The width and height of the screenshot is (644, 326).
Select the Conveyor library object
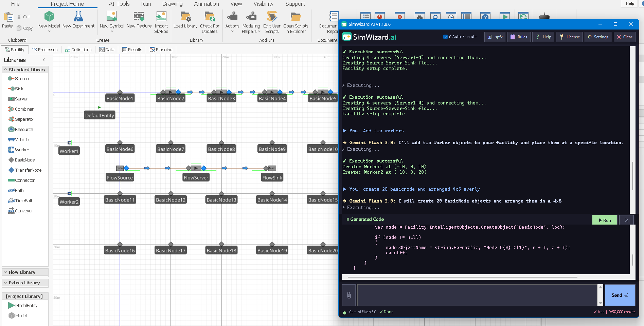(24, 211)
